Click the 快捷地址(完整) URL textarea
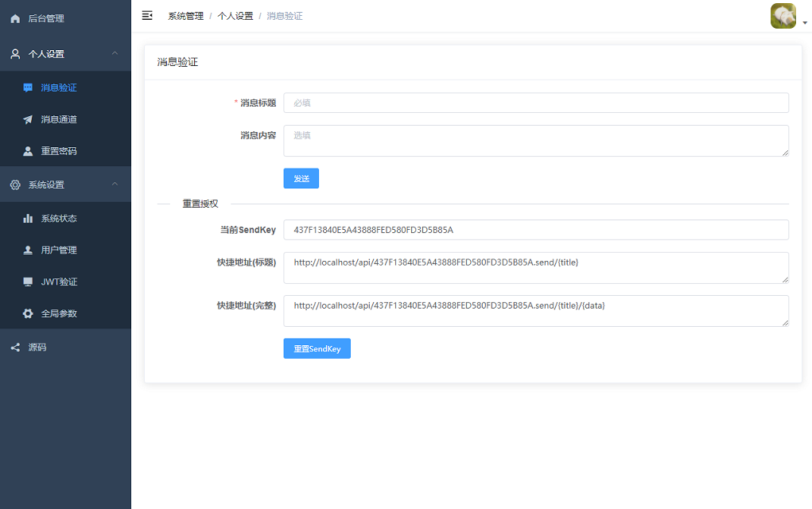 (535, 311)
